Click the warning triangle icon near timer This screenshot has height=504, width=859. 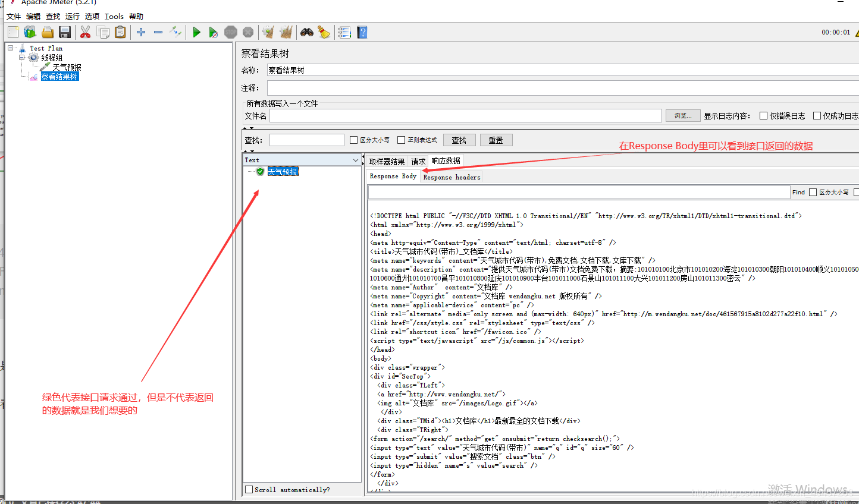[857, 32]
